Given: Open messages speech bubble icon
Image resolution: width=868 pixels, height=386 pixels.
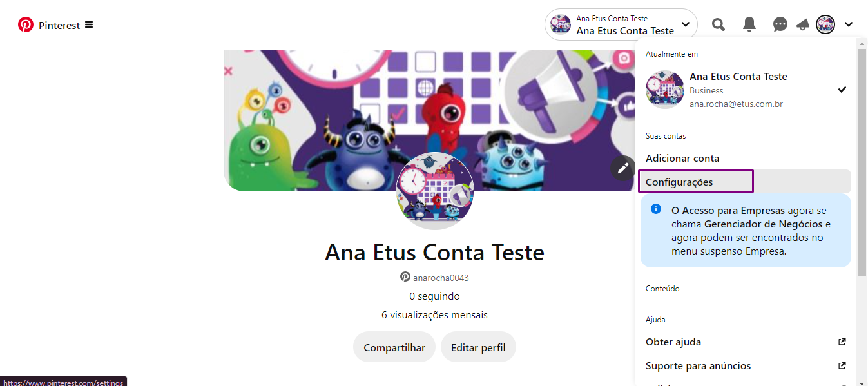Looking at the screenshot, I should point(780,25).
